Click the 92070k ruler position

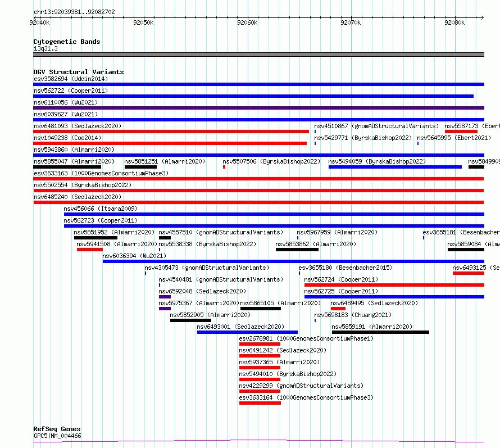pyautogui.click(x=351, y=22)
